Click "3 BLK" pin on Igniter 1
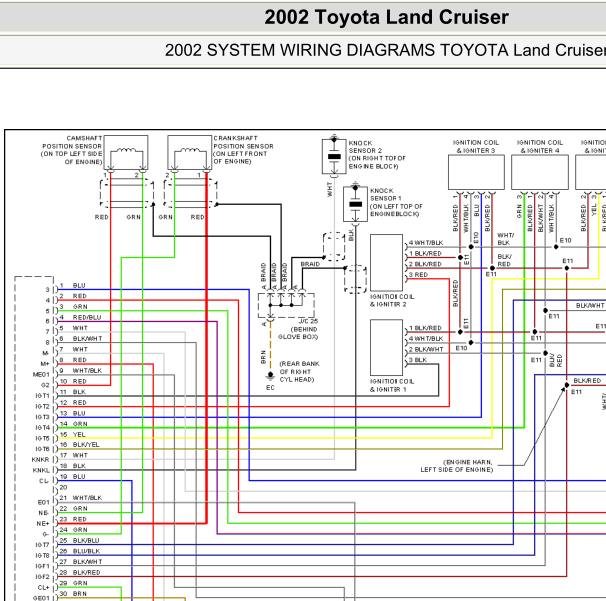The image size is (606, 601). 418,360
